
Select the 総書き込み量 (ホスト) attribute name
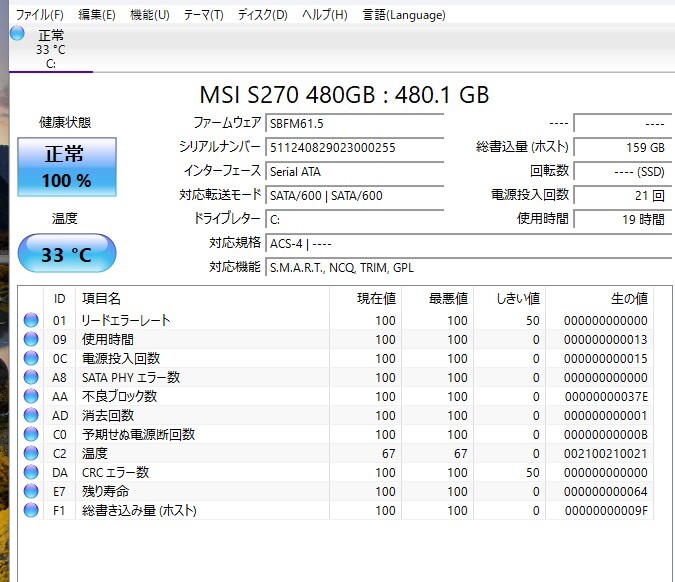[139, 511]
